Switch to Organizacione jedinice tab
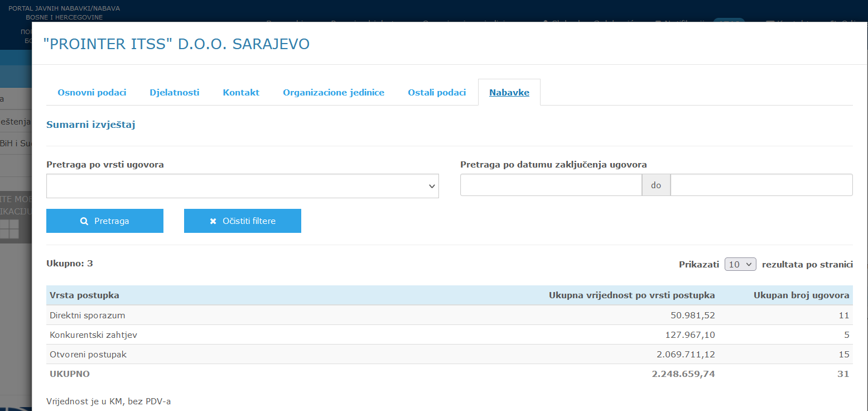The width and height of the screenshot is (868, 411). tap(334, 92)
